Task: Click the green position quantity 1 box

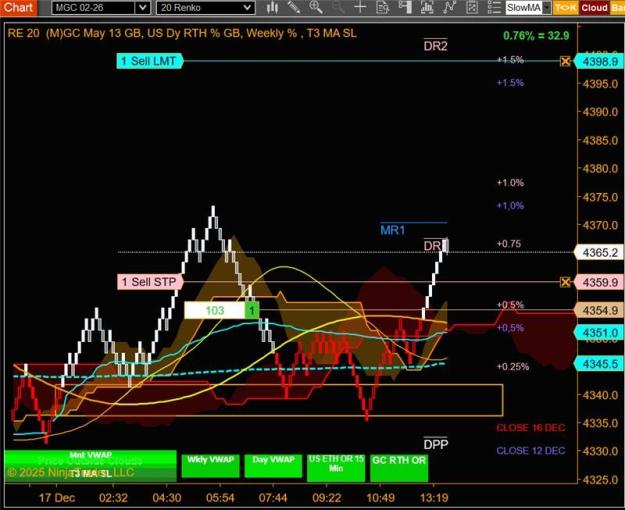Action: 252,310
